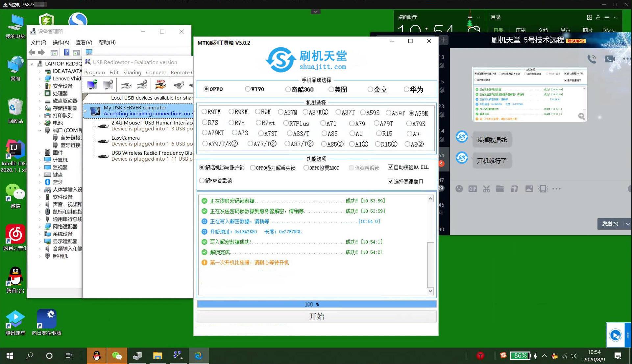Select the VIVO brand radio button
The height and width of the screenshot is (364, 632).
pos(248,89)
